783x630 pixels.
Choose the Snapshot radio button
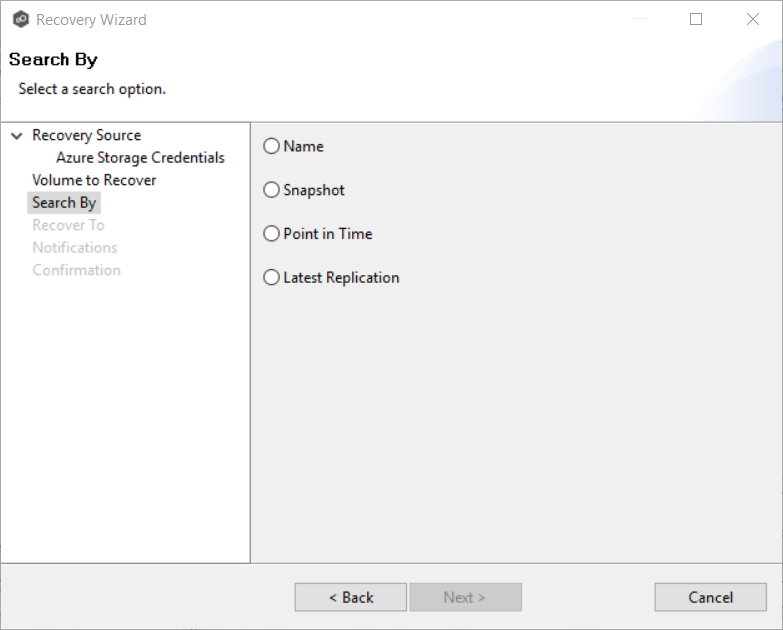click(x=272, y=191)
